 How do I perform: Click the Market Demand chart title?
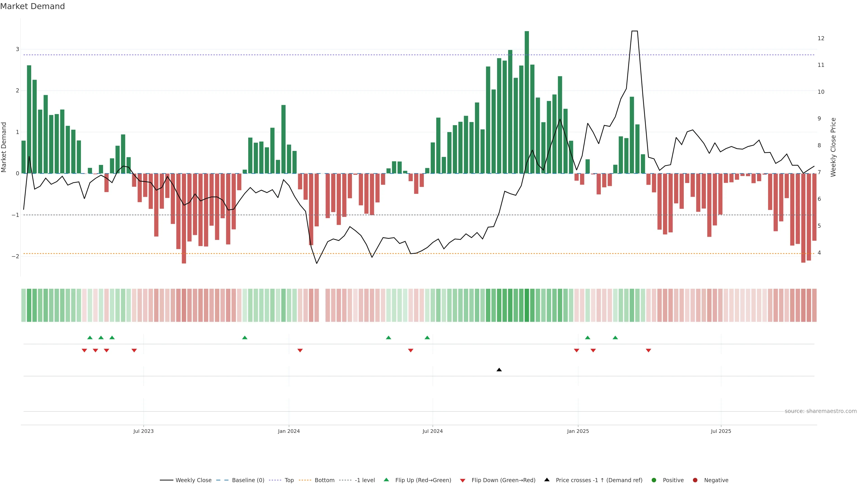coord(32,6)
